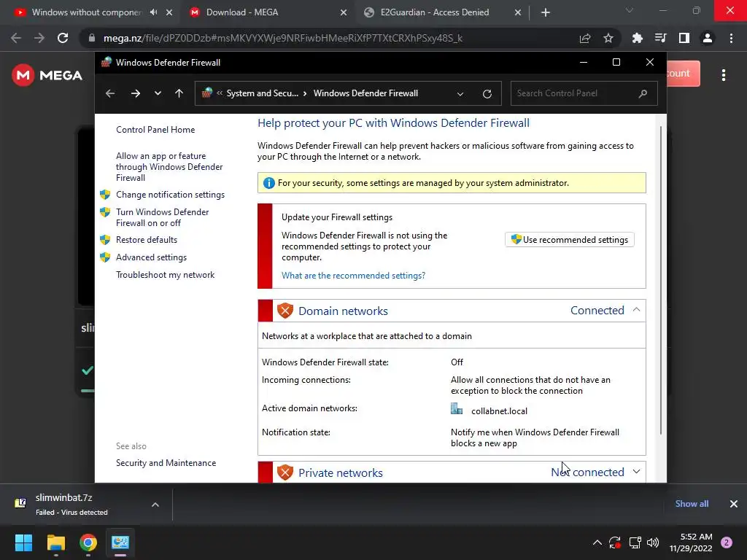This screenshot has height=560, width=747.
Task: Open the notification center badge
Action: point(727,542)
